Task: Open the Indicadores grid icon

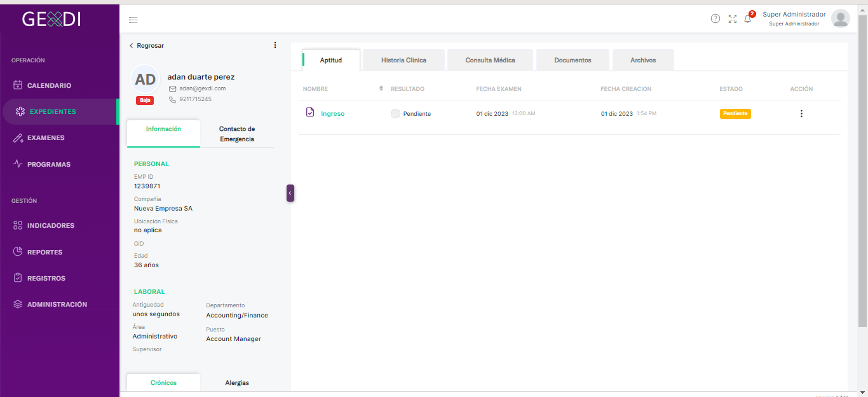Action: (x=18, y=226)
